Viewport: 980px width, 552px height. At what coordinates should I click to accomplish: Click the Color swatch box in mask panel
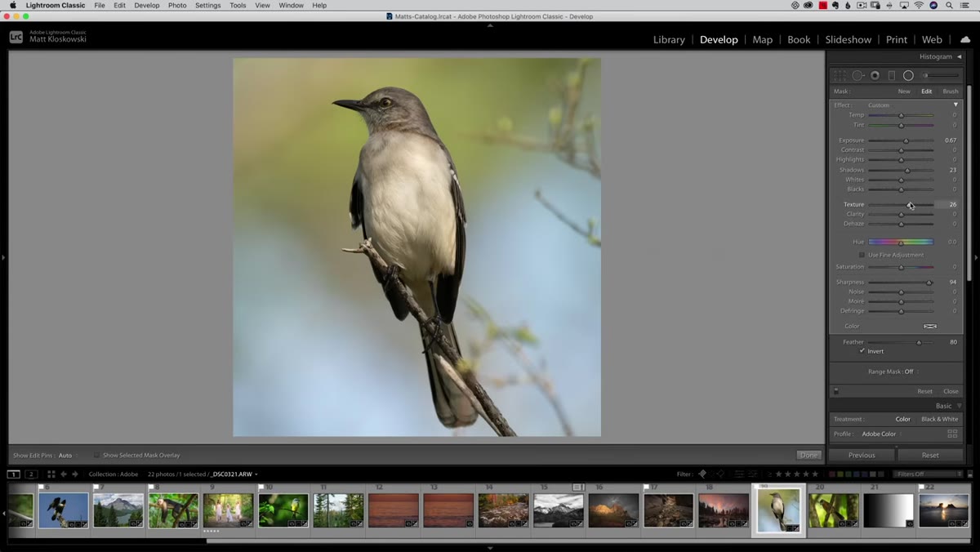[930, 326]
